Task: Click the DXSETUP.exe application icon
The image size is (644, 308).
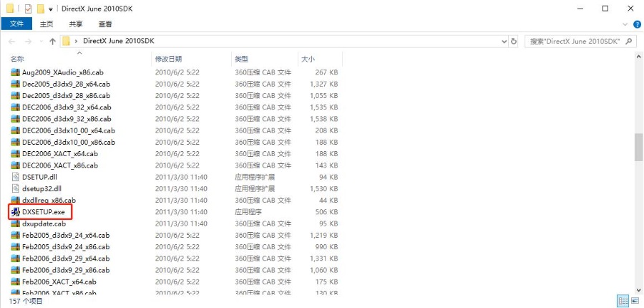Action: coord(15,212)
